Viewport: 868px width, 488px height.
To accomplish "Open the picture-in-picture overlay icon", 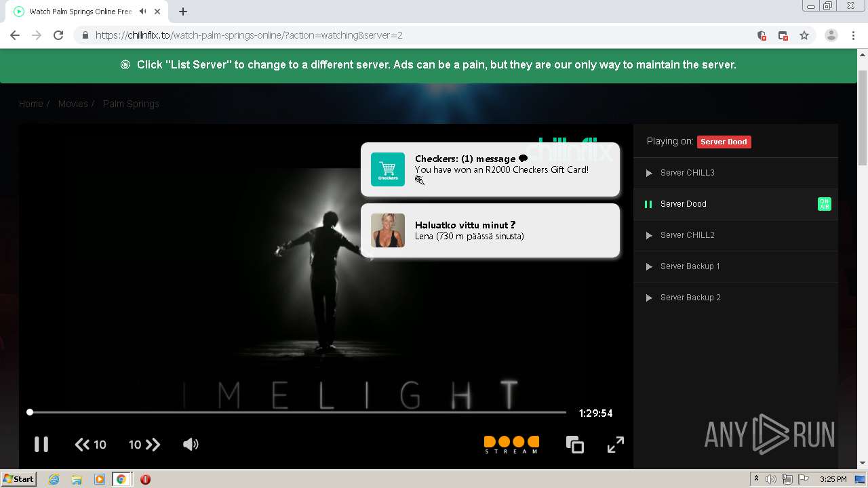I will pos(575,445).
